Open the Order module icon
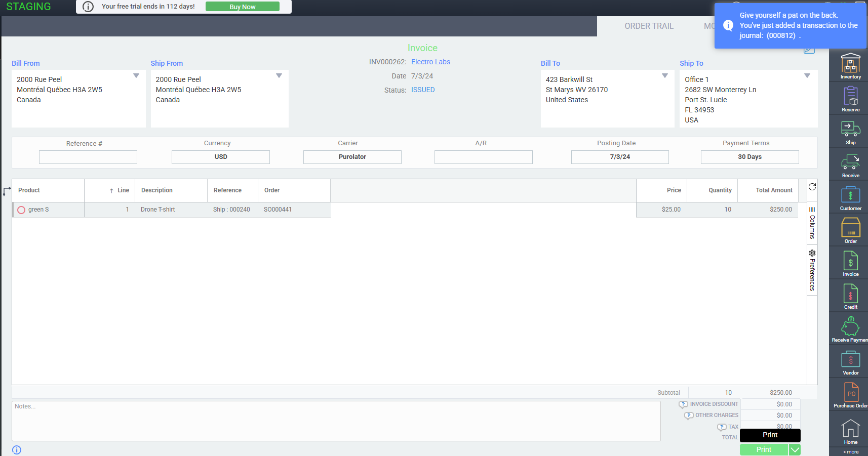 click(x=850, y=231)
